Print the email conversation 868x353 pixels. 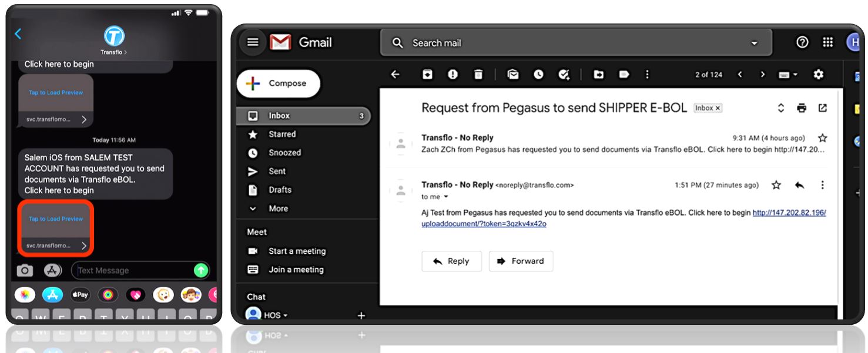[802, 108]
